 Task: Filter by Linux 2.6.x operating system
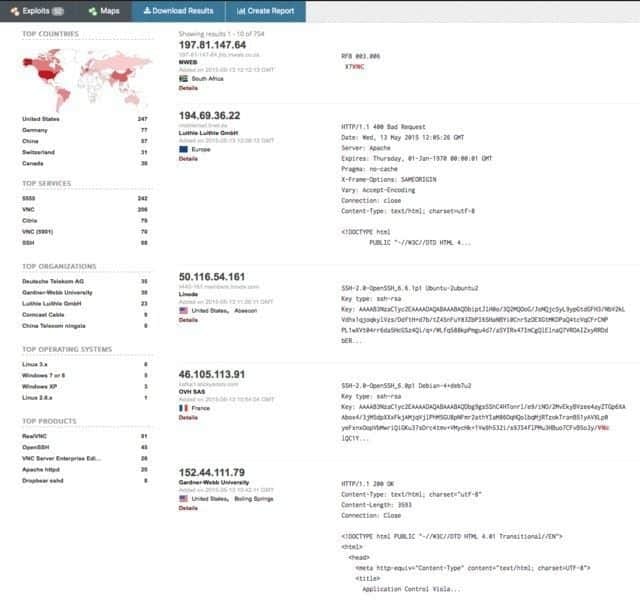[37, 398]
